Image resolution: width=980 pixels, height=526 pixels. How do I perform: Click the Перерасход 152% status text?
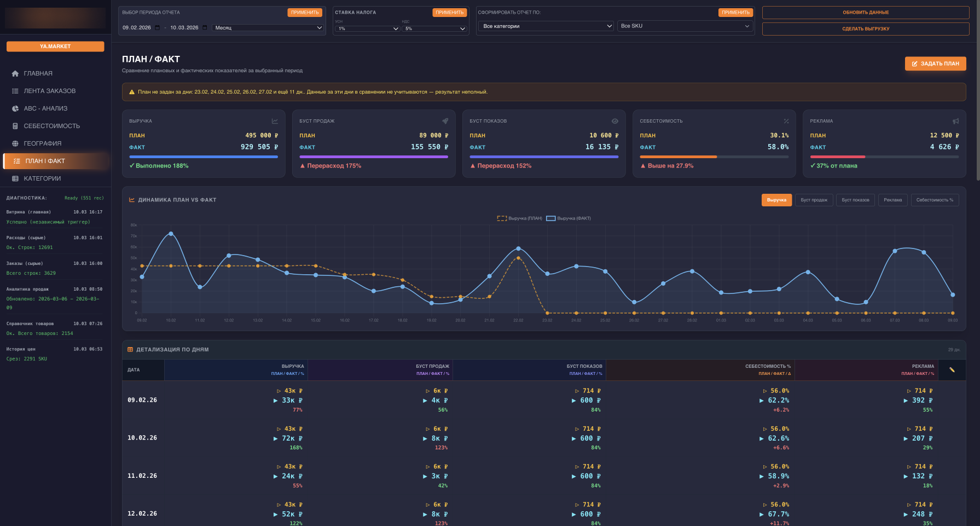click(x=501, y=166)
